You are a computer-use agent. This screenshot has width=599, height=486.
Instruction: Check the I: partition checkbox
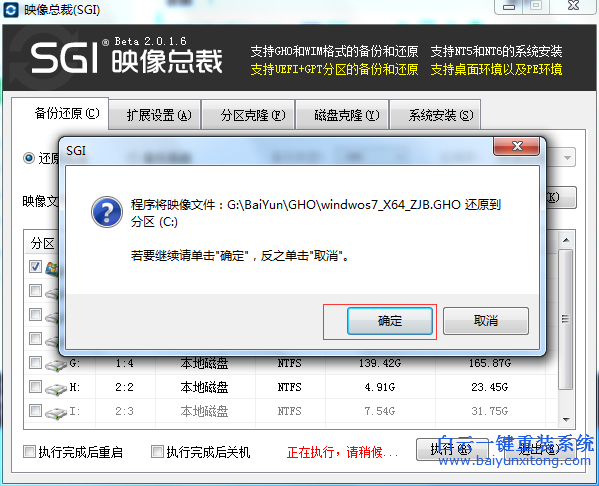pyautogui.click(x=35, y=411)
